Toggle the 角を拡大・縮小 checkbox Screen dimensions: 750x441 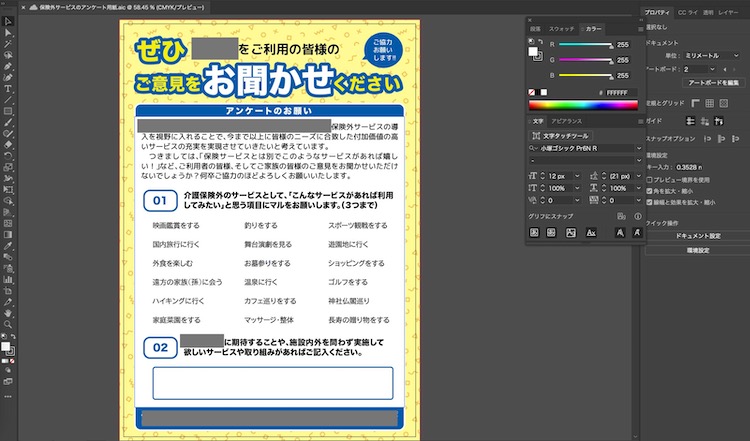click(650, 190)
